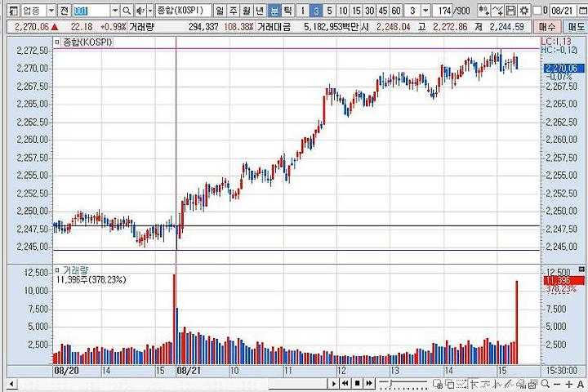The image size is (588, 392).
Task: Click the vertical line zigzag tool icon
Action: tap(497, 384)
